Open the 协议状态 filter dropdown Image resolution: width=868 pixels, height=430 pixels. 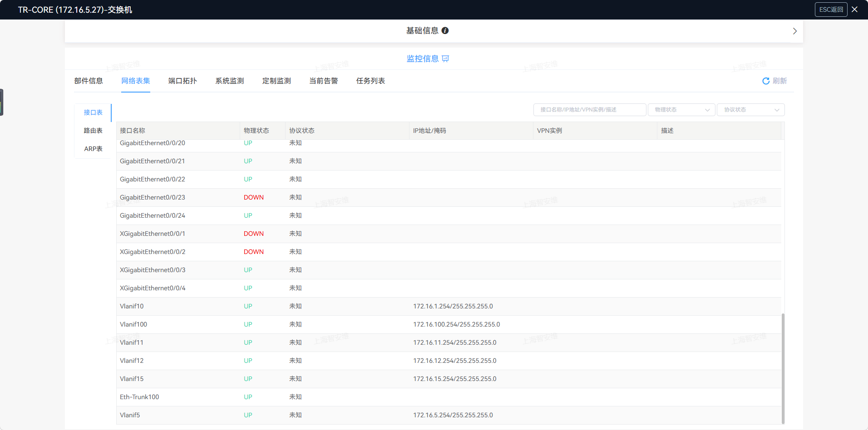(x=750, y=110)
